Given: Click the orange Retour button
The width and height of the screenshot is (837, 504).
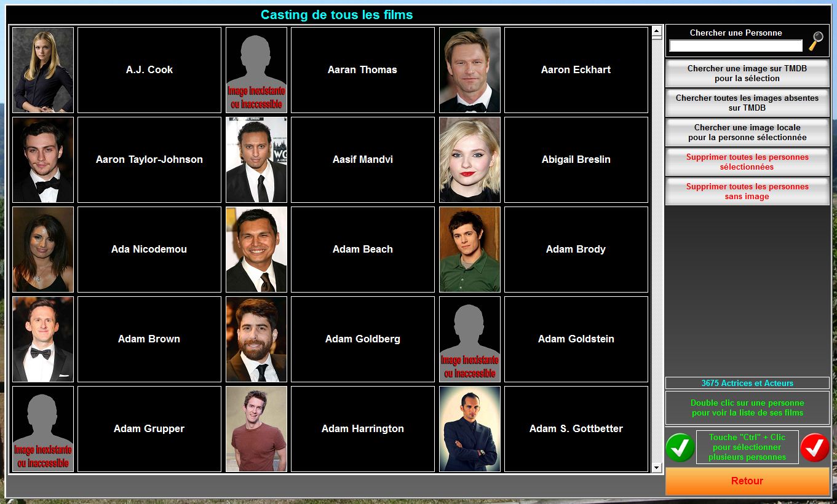Looking at the screenshot, I should [747, 481].
